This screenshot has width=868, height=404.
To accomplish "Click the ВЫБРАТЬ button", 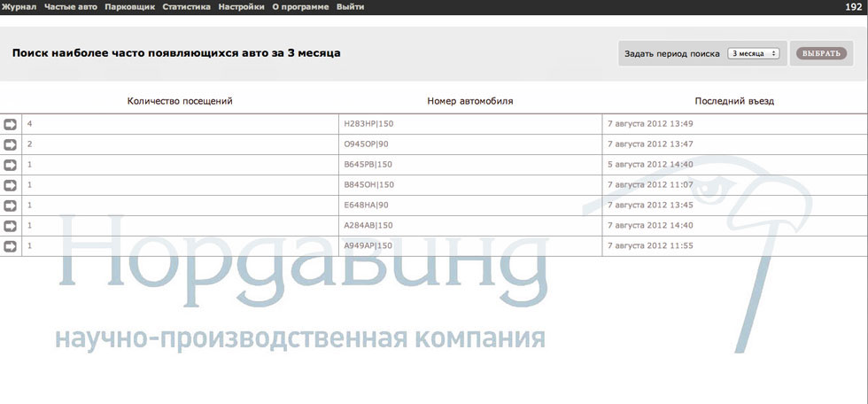I will click(822, 54).
